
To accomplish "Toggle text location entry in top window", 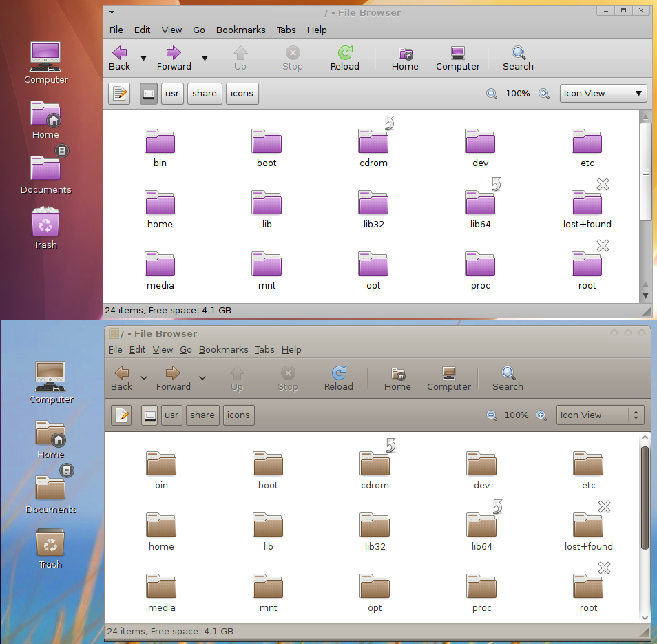I will tap(119, 94).
